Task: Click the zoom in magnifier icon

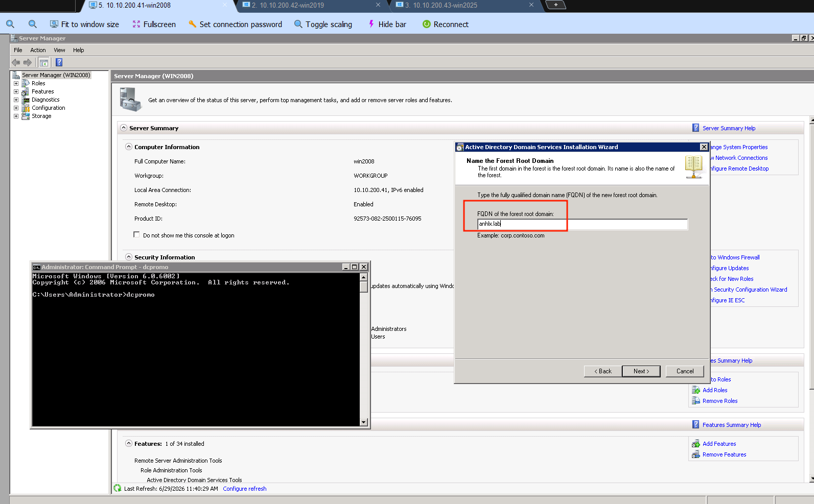Action: click(x=10, y=24)
